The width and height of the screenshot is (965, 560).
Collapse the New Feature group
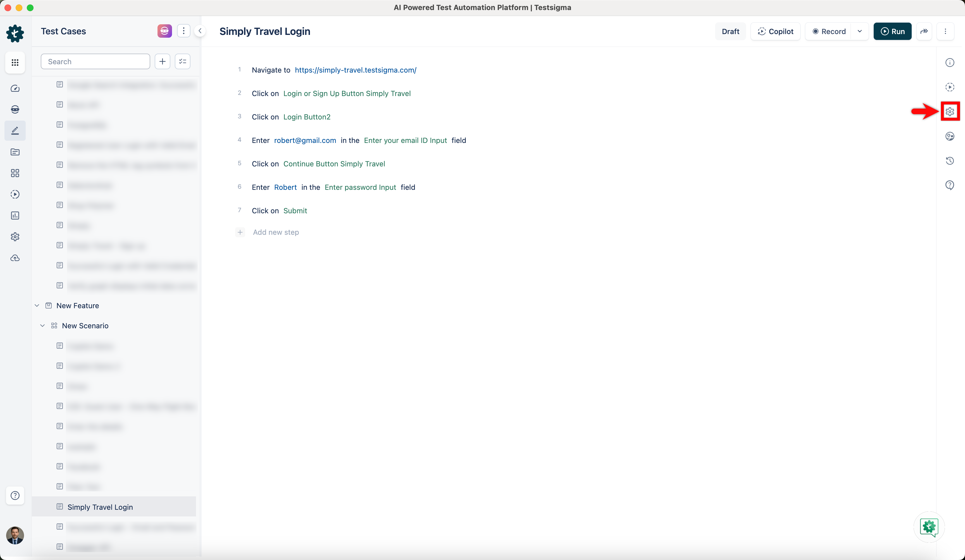[x=37, y=305]
